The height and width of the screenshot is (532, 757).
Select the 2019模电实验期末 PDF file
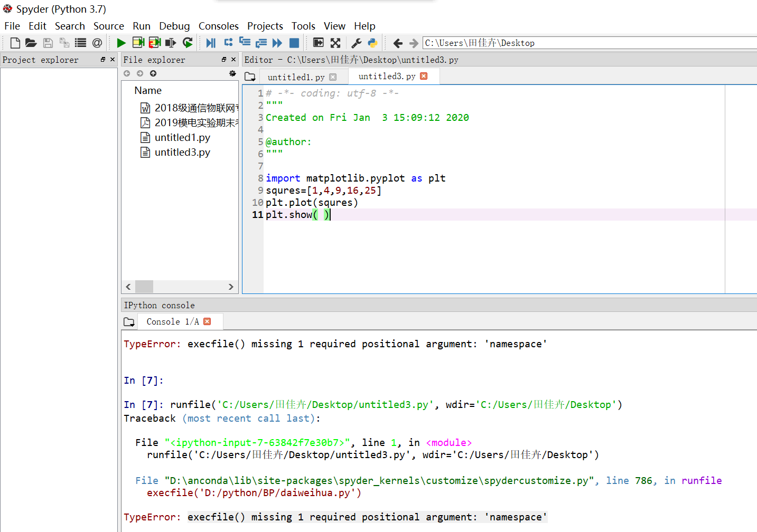point(190,123)
